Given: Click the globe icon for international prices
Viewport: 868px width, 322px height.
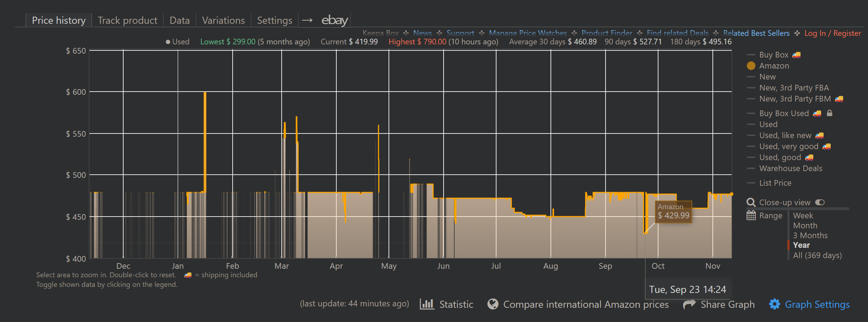Looking at the screenshot, I should [x=493, y=304].
